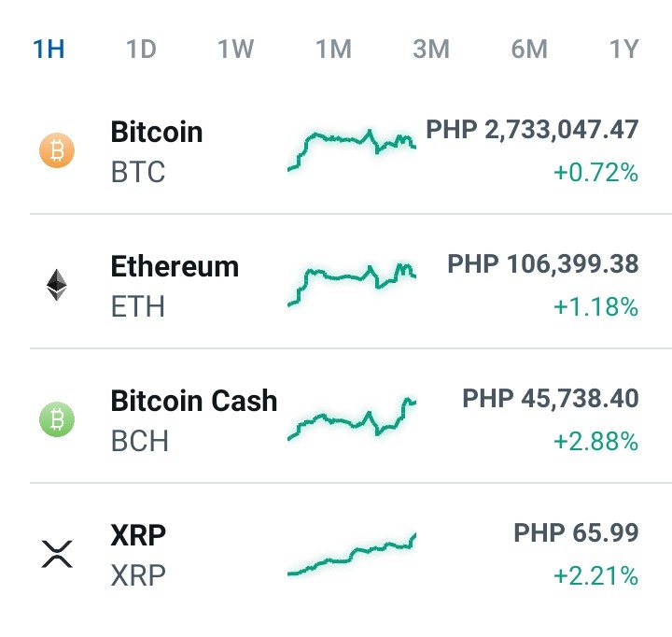Tap the XRP cross logo icon
This screenshot has width=672, height=637.
pos(57,554)
